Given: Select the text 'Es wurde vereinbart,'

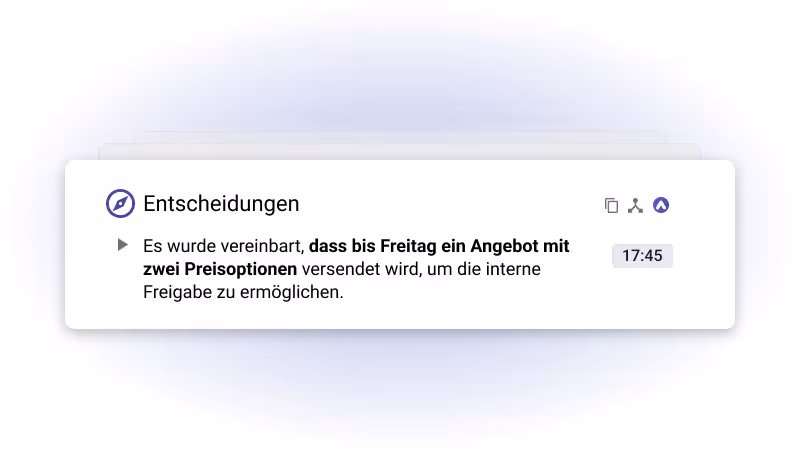Looking at the screenshot, I should [223, 246].
